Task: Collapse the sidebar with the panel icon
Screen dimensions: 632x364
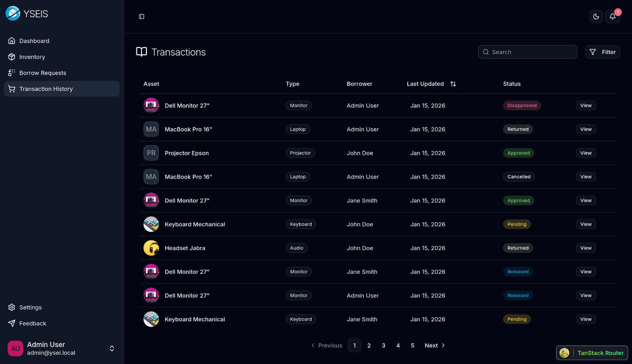Action: (x=142, y=17)
